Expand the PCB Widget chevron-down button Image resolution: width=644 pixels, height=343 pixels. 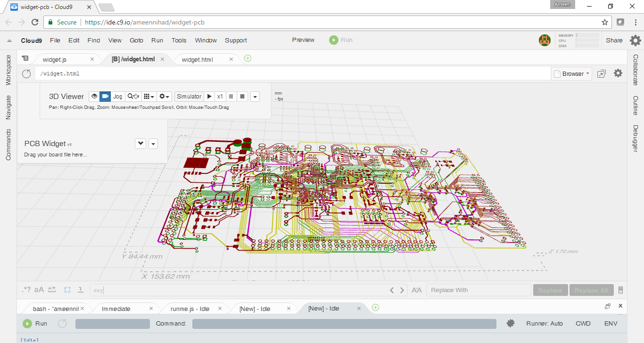(x=140, y=144)
